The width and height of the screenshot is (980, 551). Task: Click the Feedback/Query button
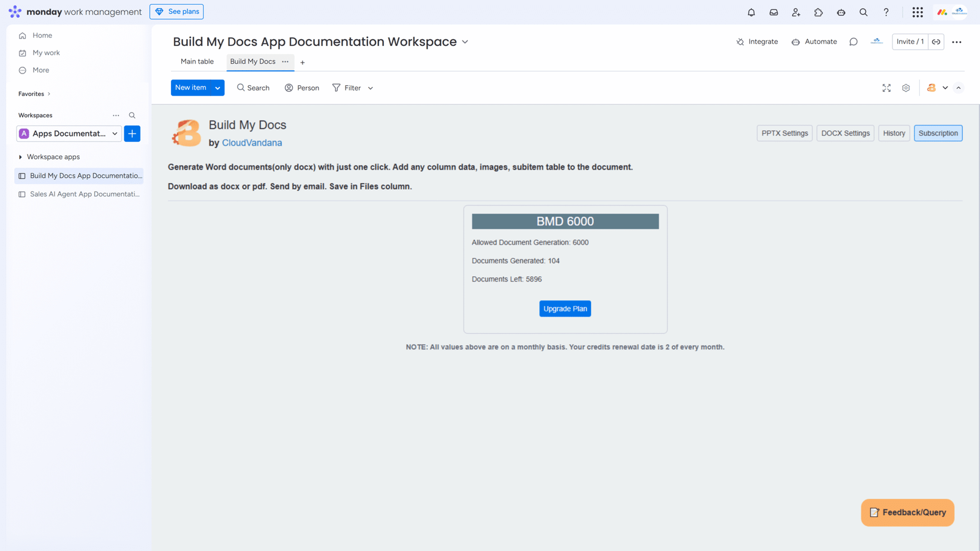coord(907,512)
